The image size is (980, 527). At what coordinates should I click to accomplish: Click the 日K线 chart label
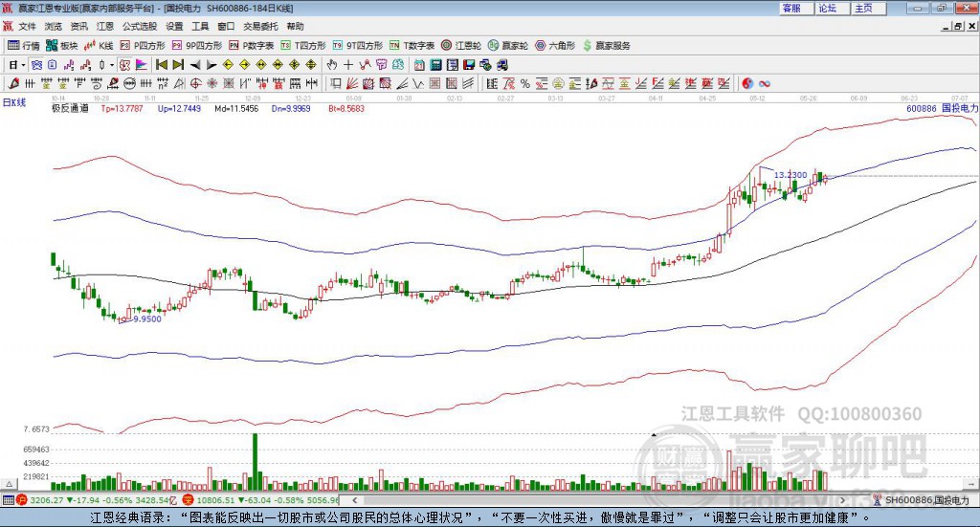point(14,103)
